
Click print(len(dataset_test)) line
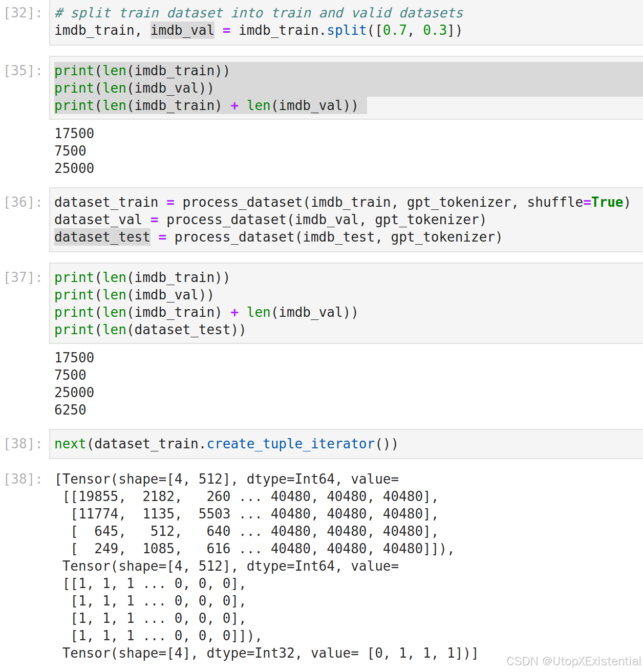150,330
